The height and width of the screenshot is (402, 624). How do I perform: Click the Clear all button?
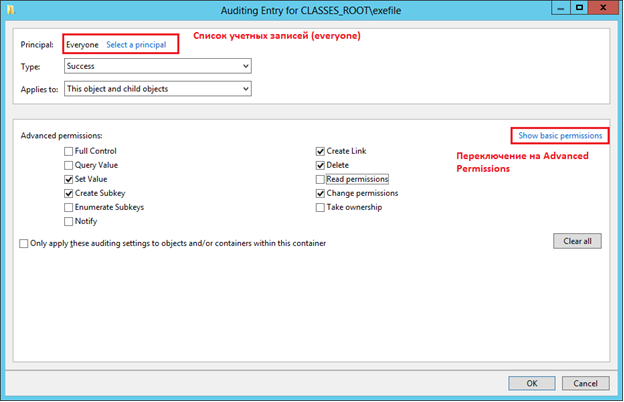coord(577,241)
